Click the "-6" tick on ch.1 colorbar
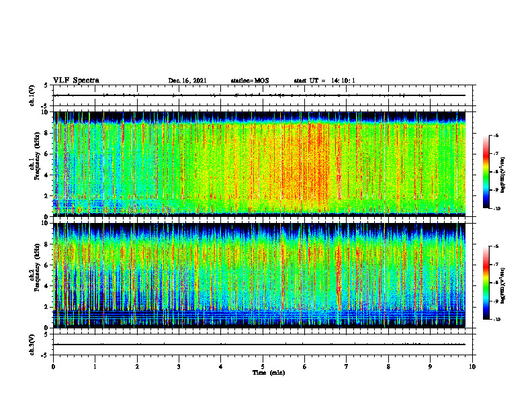The height and width of the screenshot is (411, 532). (x=496, y=135)
